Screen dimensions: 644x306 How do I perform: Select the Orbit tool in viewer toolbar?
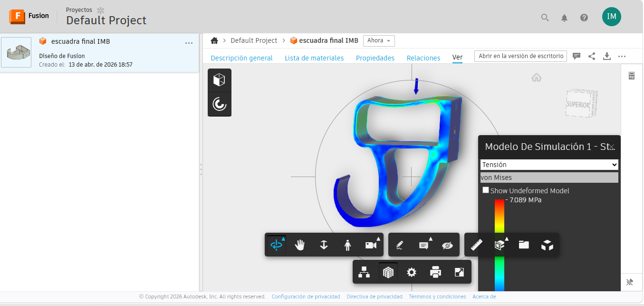click(277, 245)
